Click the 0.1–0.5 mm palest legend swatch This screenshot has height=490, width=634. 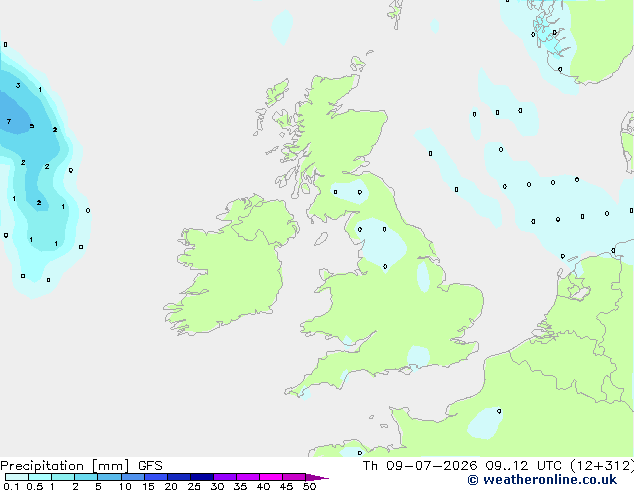coord(17,477)
